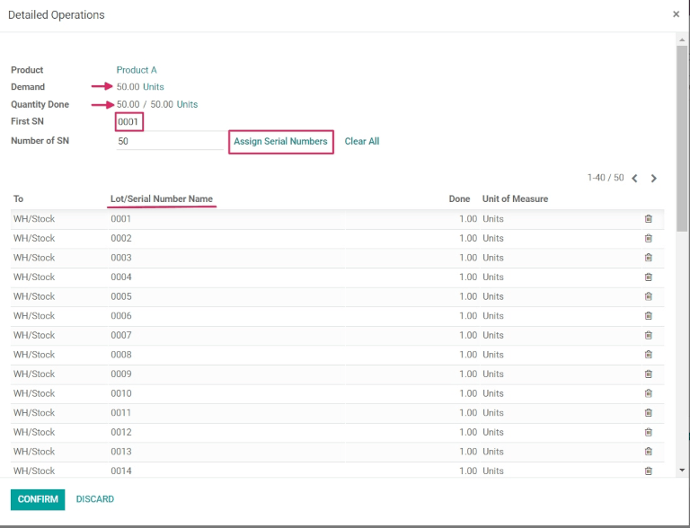Click the Clear All link
690x528 pixels.
[x=362, y=142]
